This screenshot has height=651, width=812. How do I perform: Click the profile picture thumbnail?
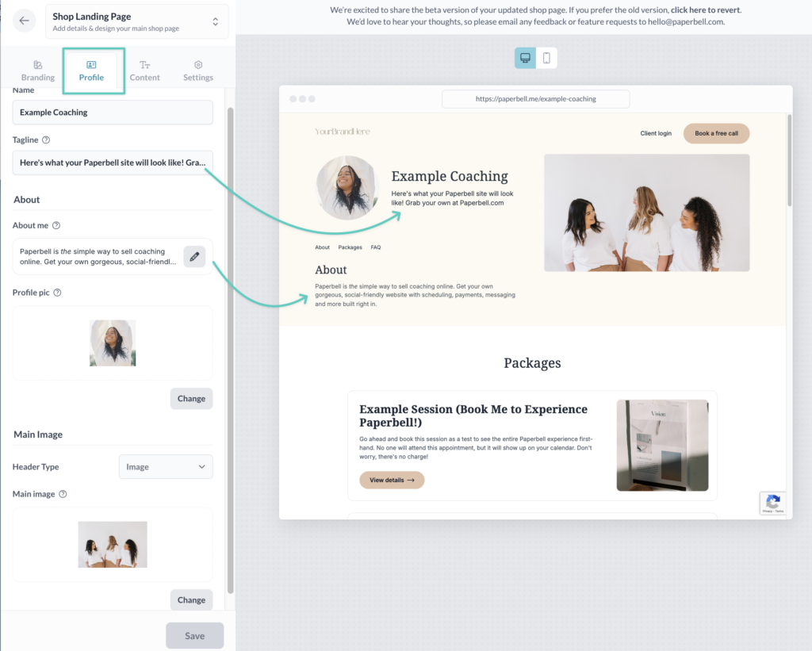coord(113,343)
